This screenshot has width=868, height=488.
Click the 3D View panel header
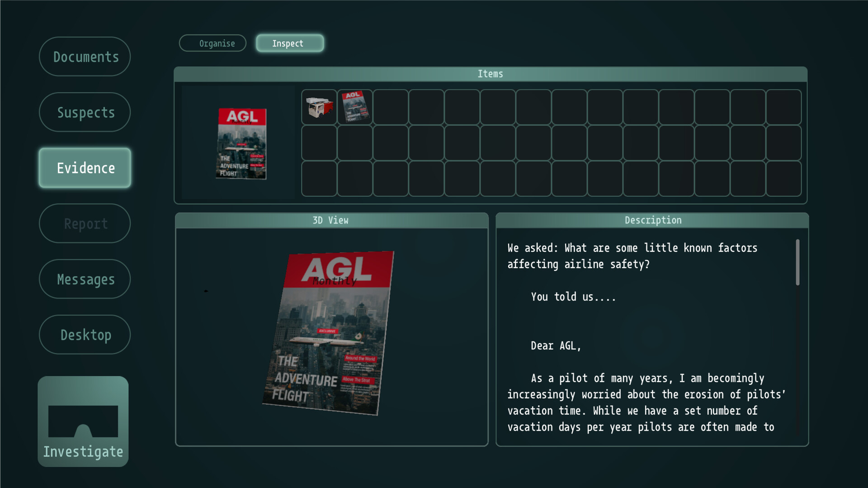(331, 220)
